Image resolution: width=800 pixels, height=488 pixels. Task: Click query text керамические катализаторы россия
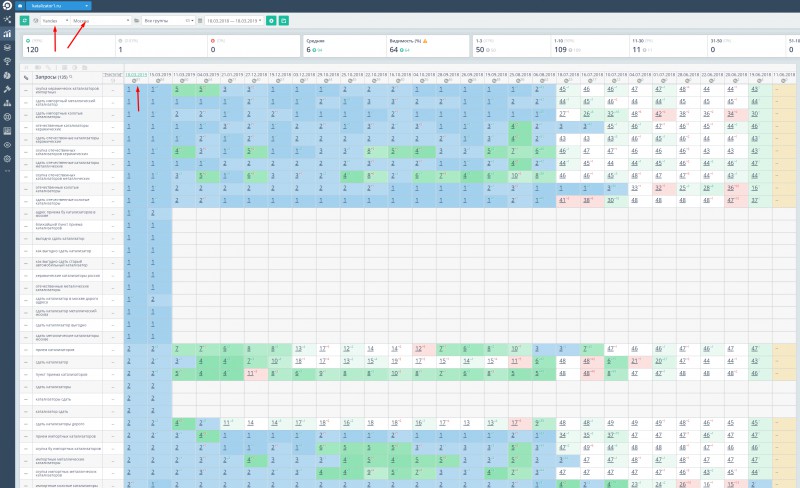67,275
